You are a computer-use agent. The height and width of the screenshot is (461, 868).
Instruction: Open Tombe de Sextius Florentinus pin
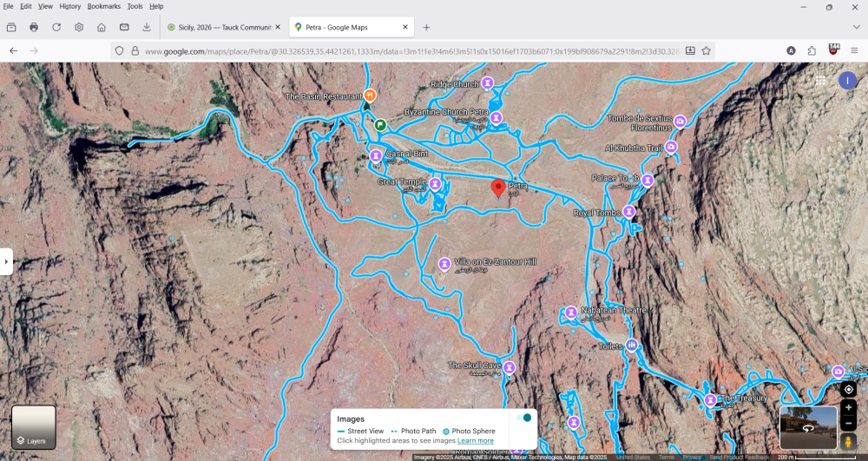pos(680,122)
